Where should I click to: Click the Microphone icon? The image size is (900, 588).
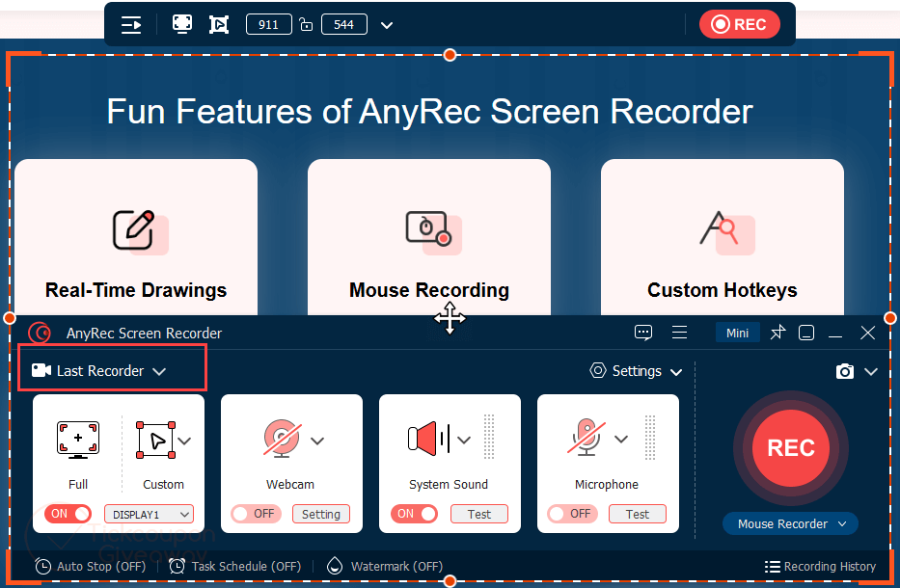(x=586, y=437)
